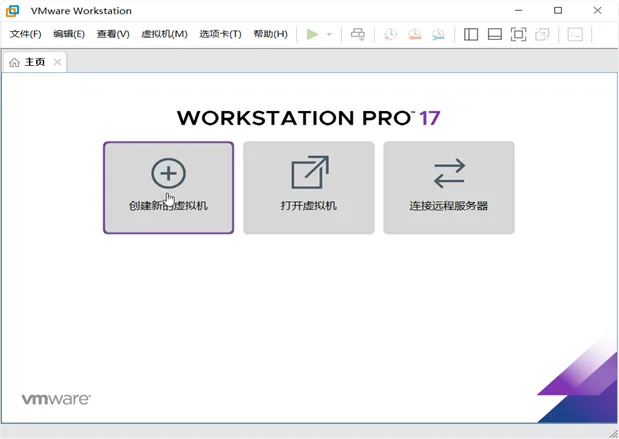Open the 虚拟机(M) menu
The width and height of the screenshot is (619, 439).
click(164, 34)
